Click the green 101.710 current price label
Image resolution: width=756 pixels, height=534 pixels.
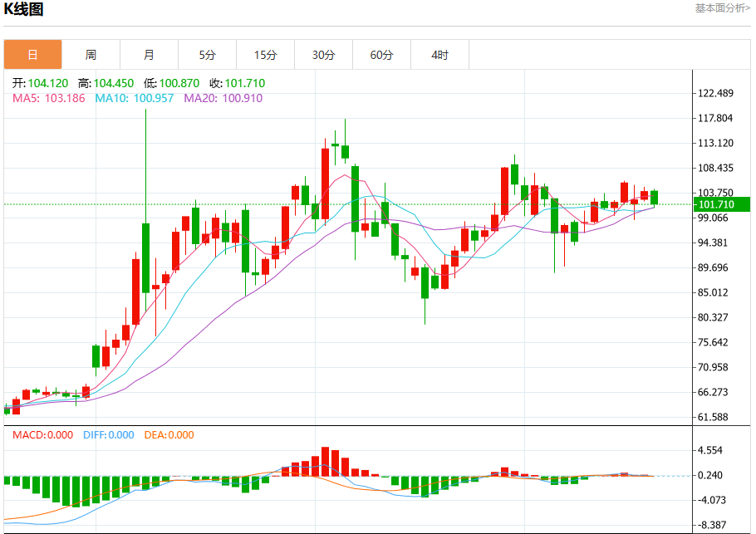click(x=722, y=204)
